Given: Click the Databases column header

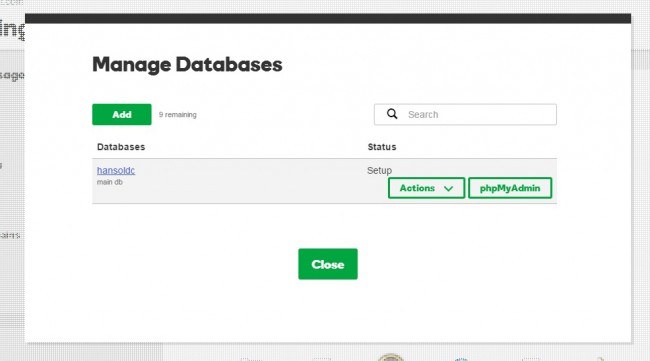Looking at the screenshot, I should 121,147.
